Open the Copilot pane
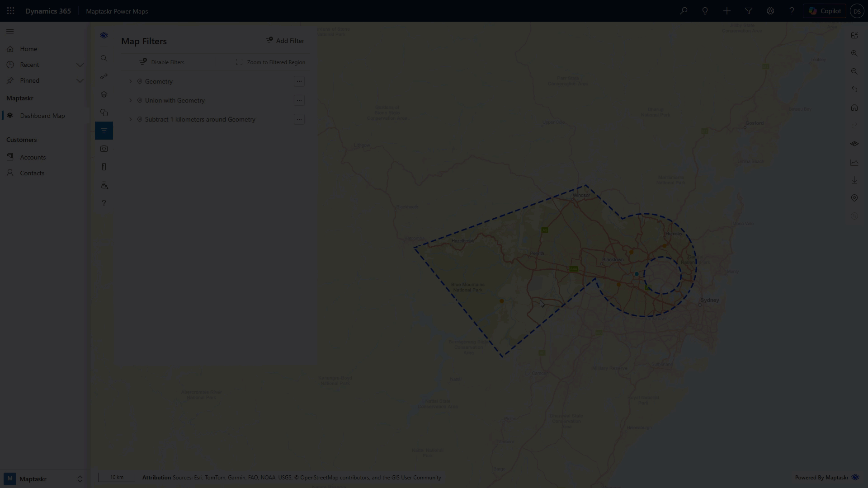This screenshot has height=488, width=868. [824, 11]
